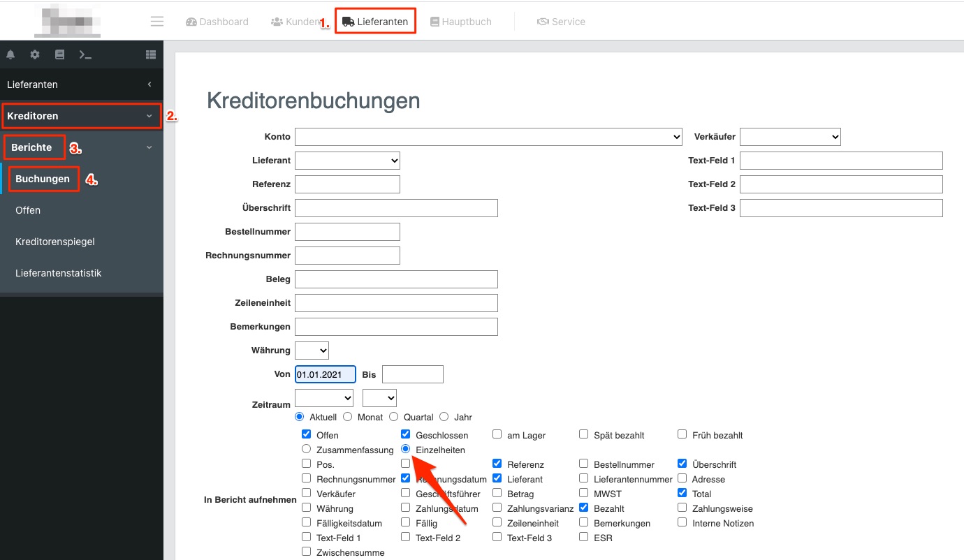Uncheck the Bezahlt checkbox
964x560 pixels.
coord(583,508)
